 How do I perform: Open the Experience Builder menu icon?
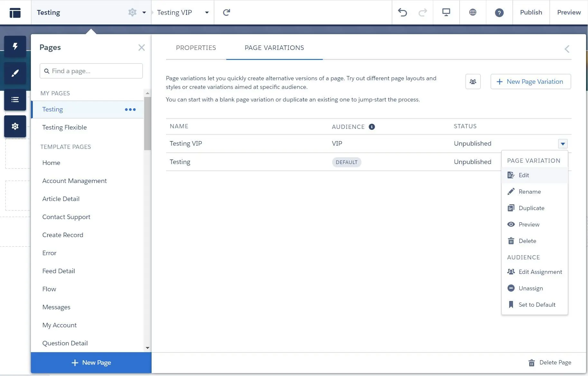coord(15,13)
